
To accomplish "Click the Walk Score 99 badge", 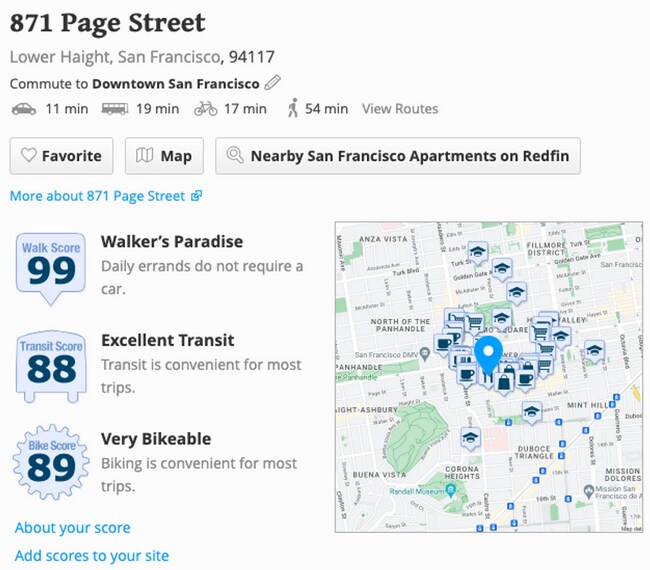I will pyautogui.click(x=51, y=269).
